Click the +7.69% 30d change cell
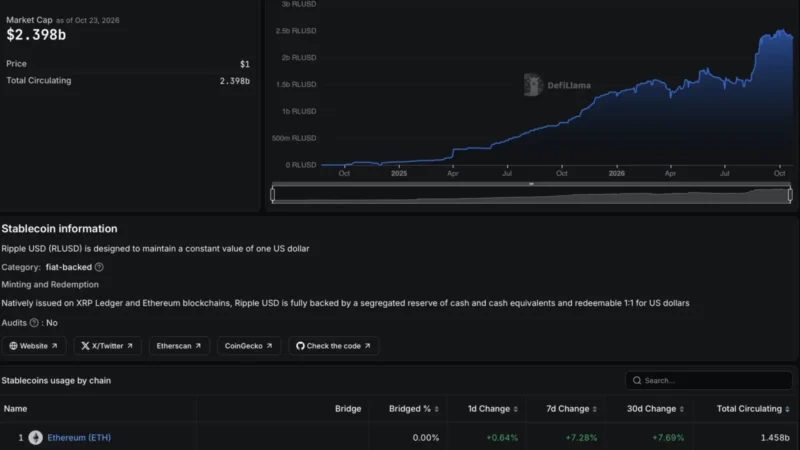The image size is (800, 450). (668, 438)
